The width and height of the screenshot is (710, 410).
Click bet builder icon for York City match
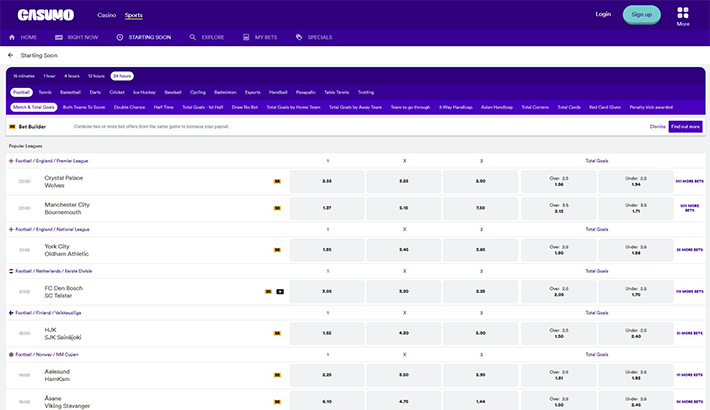click(277, 250)
